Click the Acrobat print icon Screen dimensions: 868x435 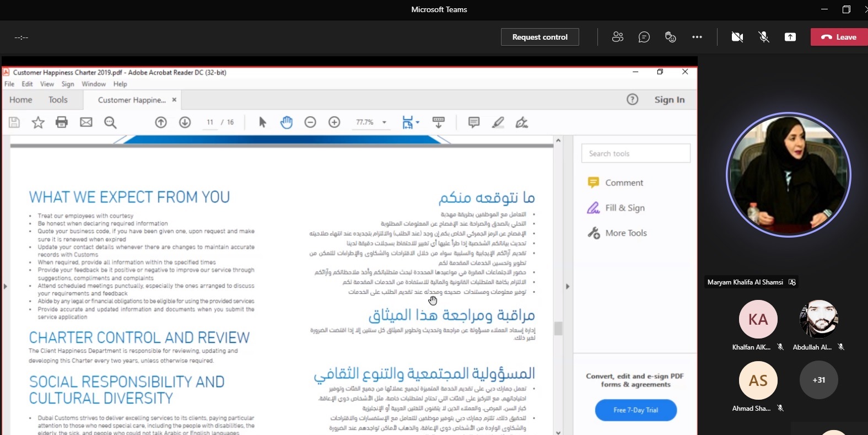62,122
